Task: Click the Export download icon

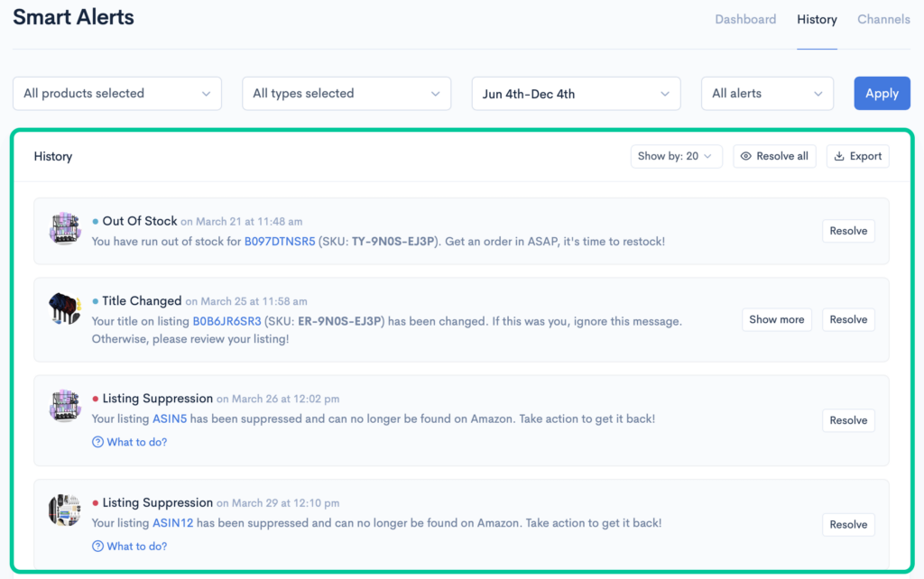Action: 837,155
